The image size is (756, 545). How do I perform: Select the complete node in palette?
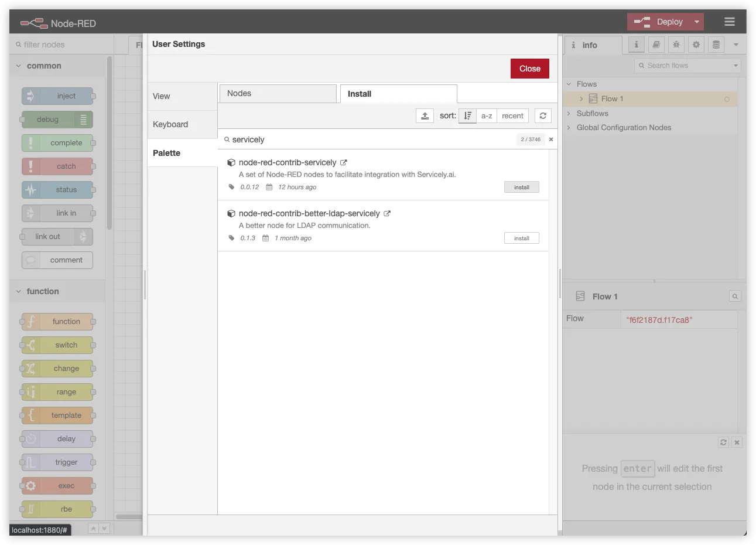(57, 143)
